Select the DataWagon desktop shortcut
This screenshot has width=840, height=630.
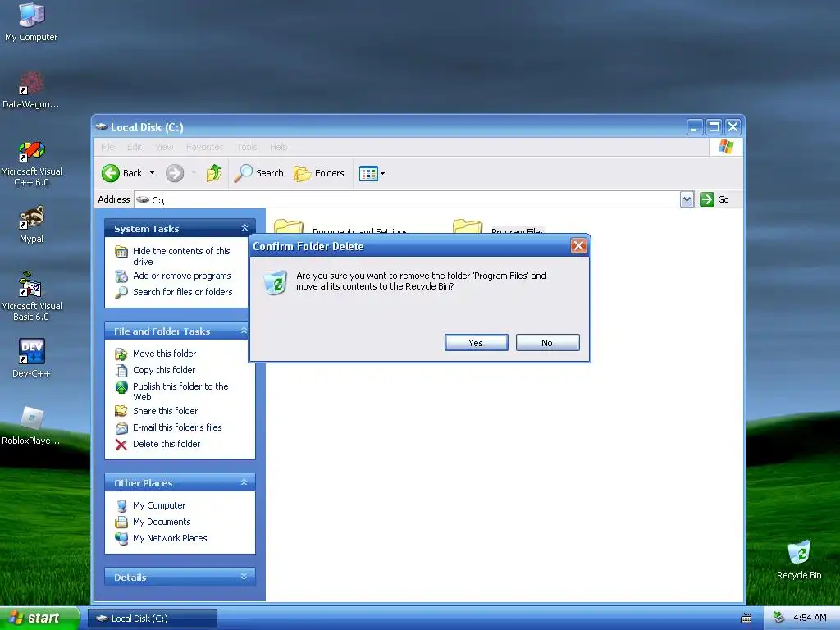[x=32, y=83]
